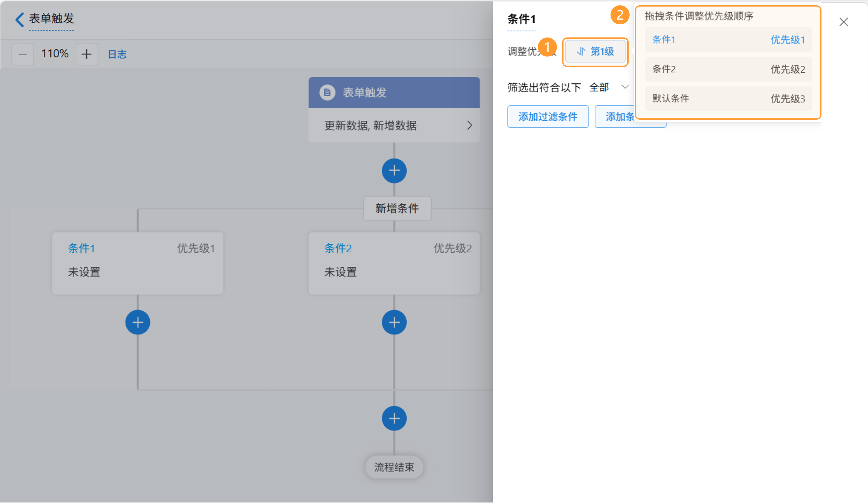Select 条件1 优先级1 in priority list
This screenshot has width=868, height=504.
click(728, 40)
